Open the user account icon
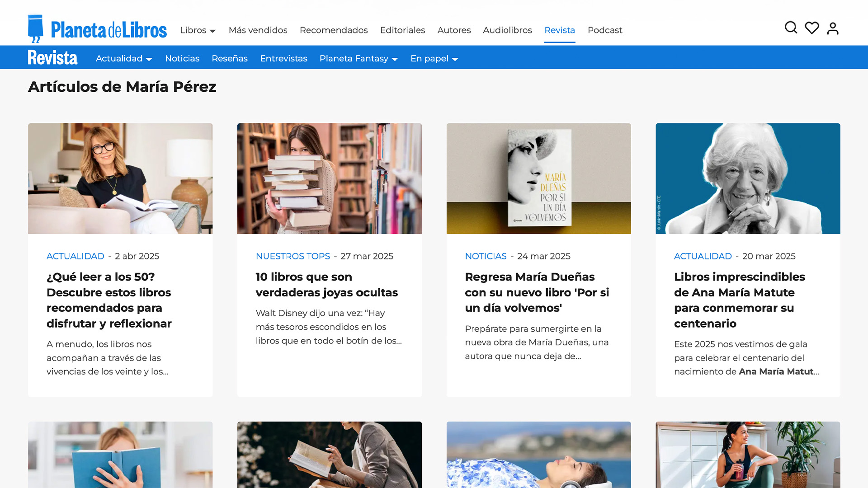 833,28
